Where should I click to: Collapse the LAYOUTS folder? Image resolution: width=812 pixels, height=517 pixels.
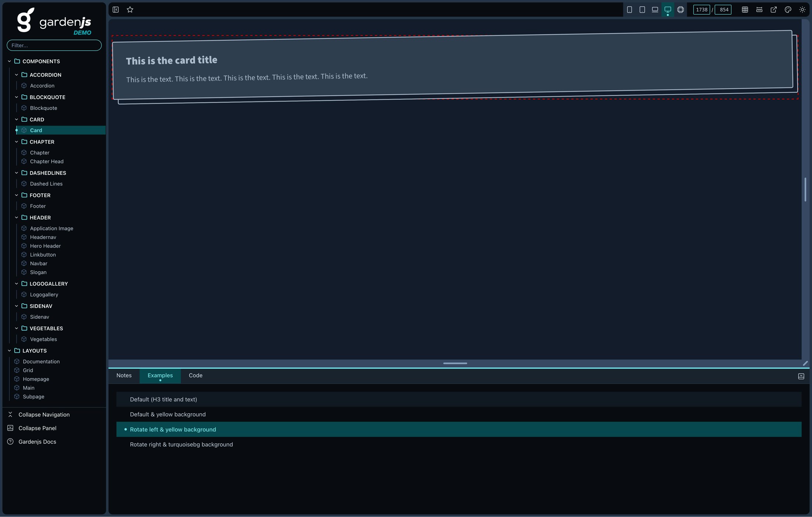coord(9,351)
